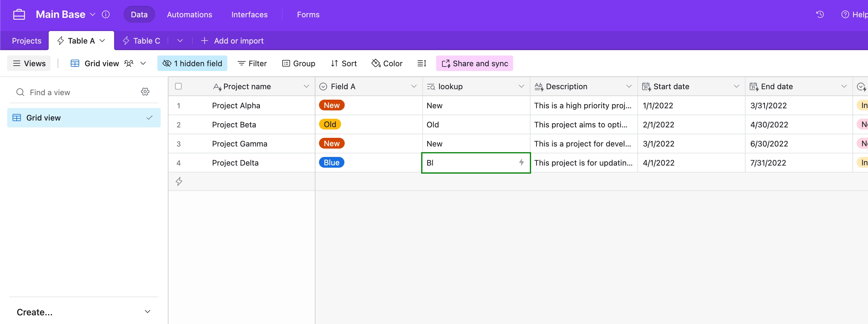Open Forms tab

point(308,14)
